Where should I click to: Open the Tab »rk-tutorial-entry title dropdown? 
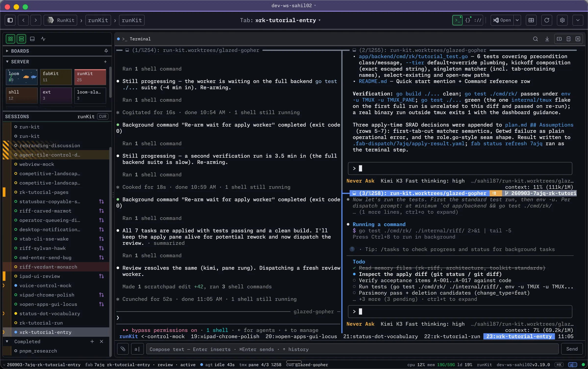click(x=280, y=20)
